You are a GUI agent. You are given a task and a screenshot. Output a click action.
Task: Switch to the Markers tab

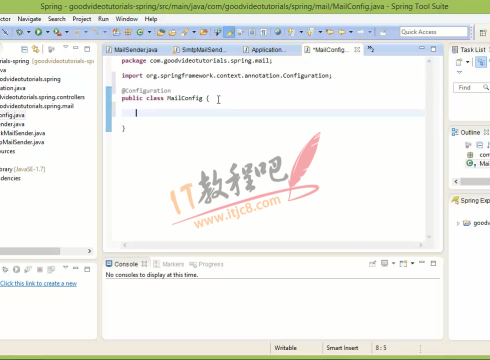click(169, 264)
